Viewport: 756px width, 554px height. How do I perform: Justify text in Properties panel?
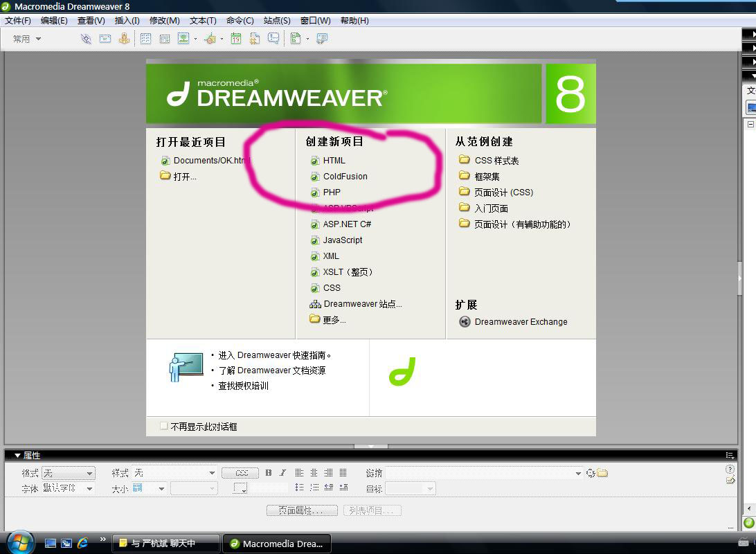[x=343, y=473]
